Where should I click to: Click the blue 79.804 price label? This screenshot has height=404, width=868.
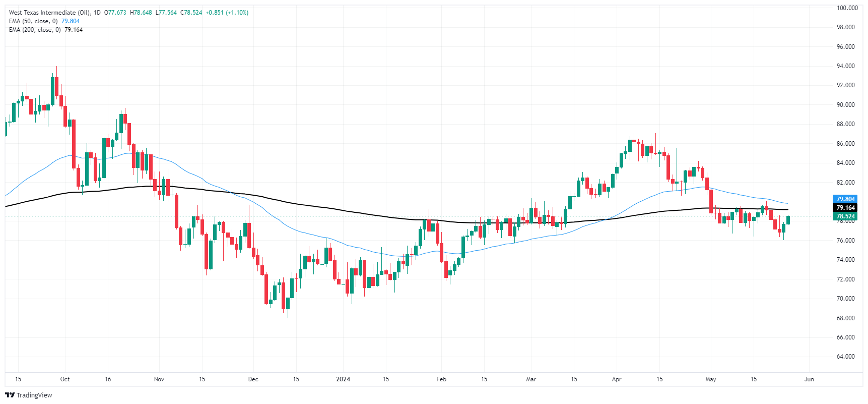[845, 199]
